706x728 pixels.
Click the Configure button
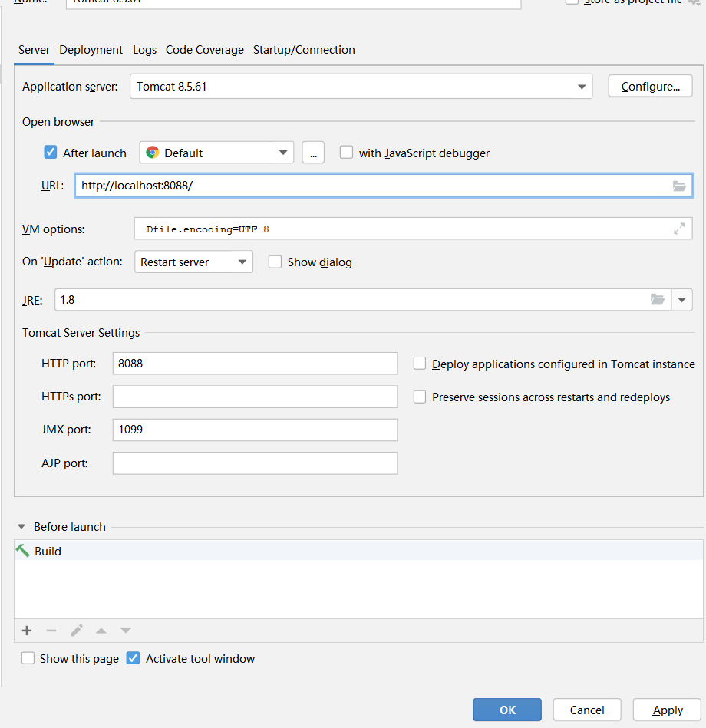tap(650, 86)
